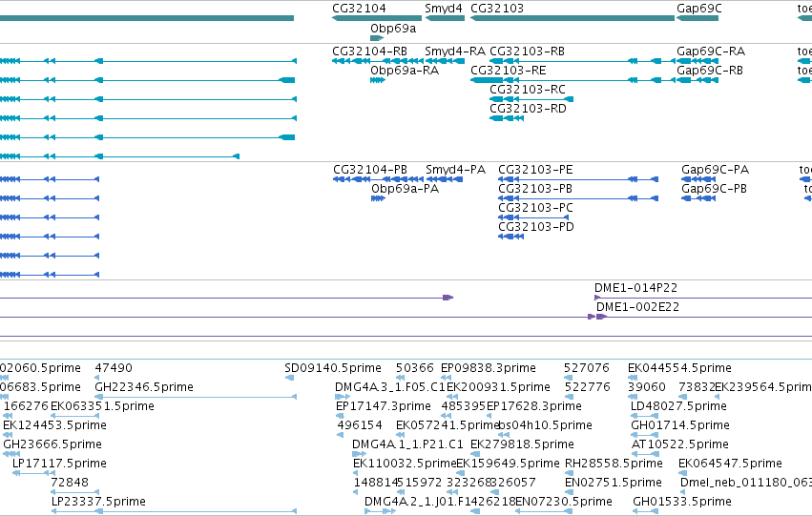Viewport: 812px width, 516px height.
Task: Select transcript Gap69C-RA
Action: tap(711, 52)
